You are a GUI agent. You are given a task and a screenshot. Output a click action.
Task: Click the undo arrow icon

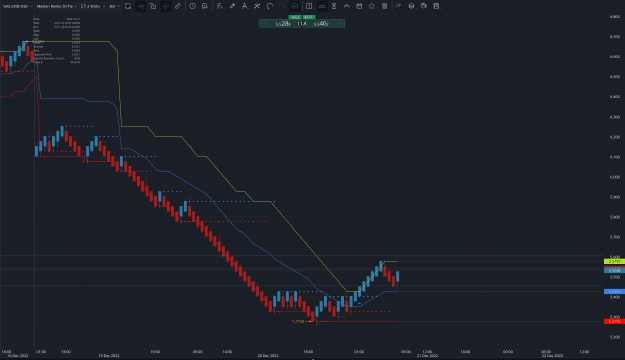tap(269, 6)
